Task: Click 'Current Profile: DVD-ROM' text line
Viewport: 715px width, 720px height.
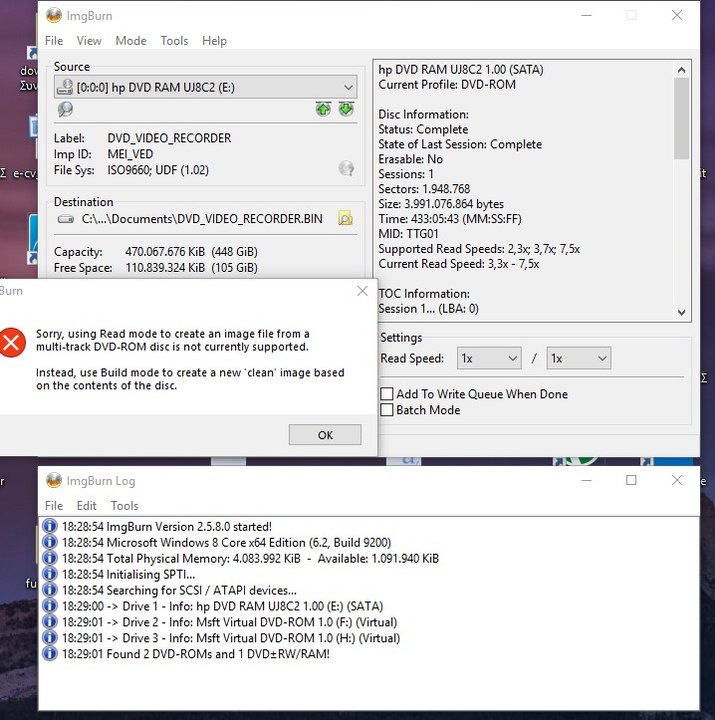Action: coord(447,84)
